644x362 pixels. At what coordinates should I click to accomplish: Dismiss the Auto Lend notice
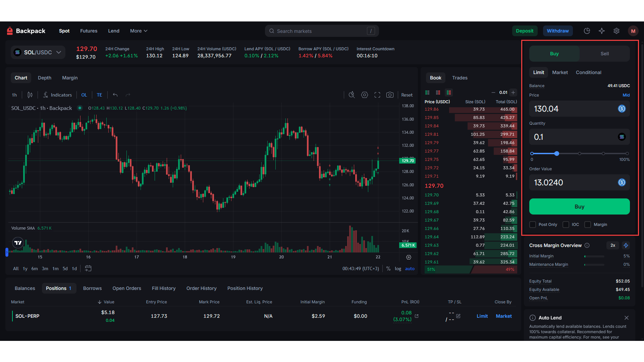[627, 318]
